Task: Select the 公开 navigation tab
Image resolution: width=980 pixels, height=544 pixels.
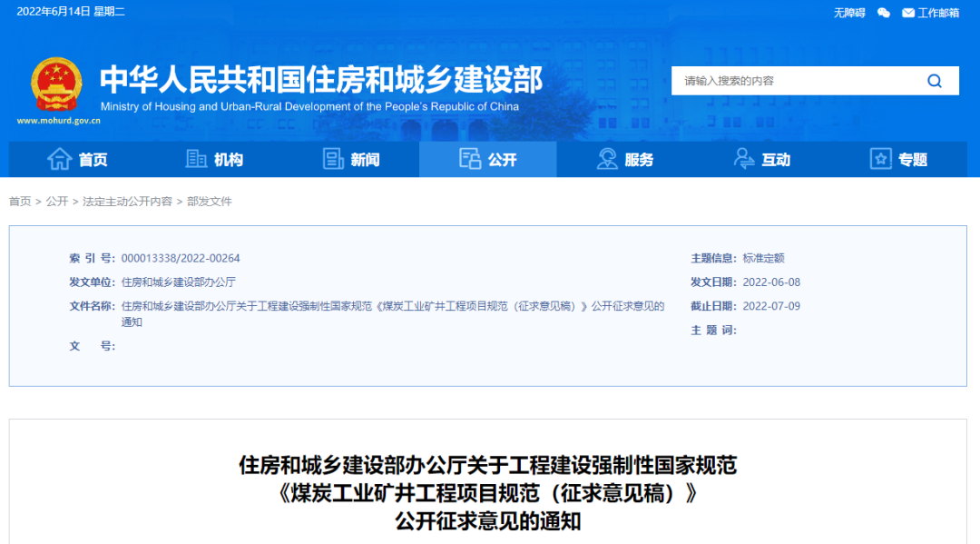Action: (x=487, y=160)
